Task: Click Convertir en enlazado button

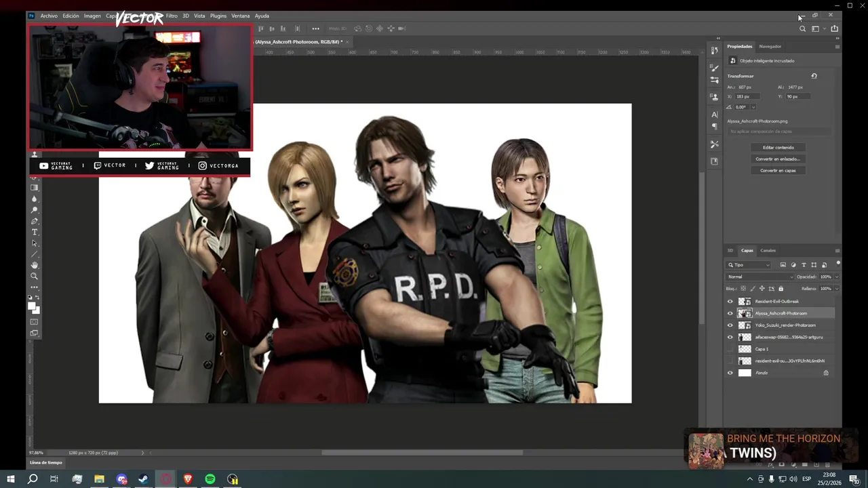Action: coord(778,159)
